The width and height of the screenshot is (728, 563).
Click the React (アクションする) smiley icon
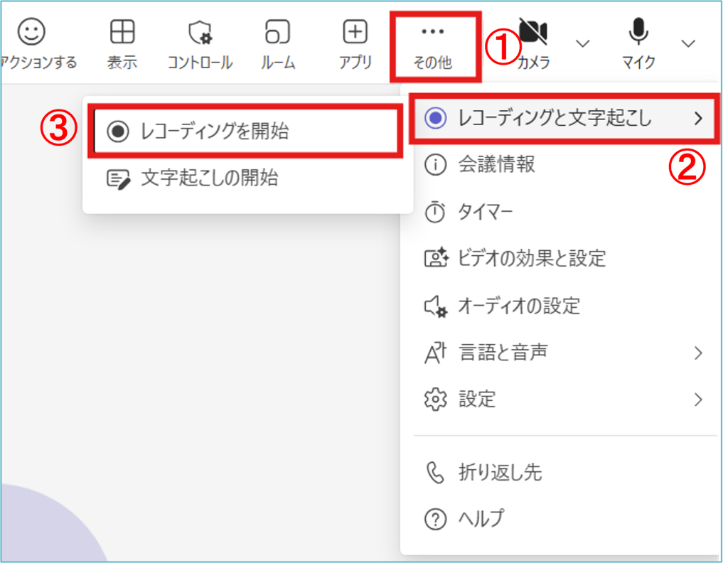tap(31, 33)
